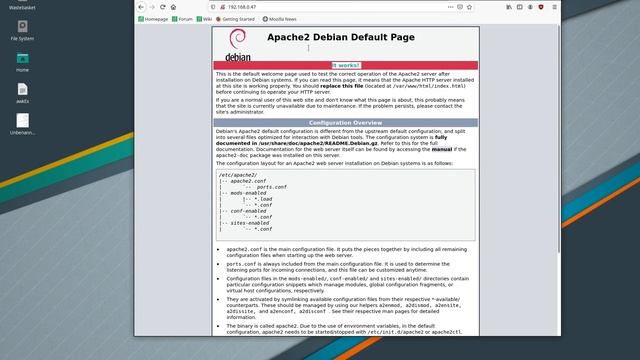Screen dimensions: 640x360
Task: Click the manual link in Configuration Overview
Action: click(442, 149)
